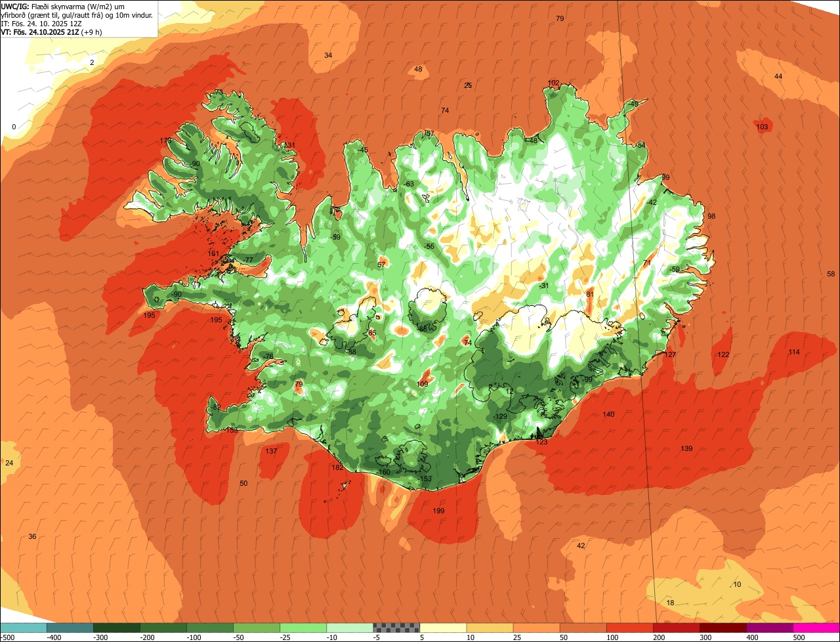This screenshot has height=642, width=840.
Task: Click the value -76 on the west coast
Action: click(268, 356)
